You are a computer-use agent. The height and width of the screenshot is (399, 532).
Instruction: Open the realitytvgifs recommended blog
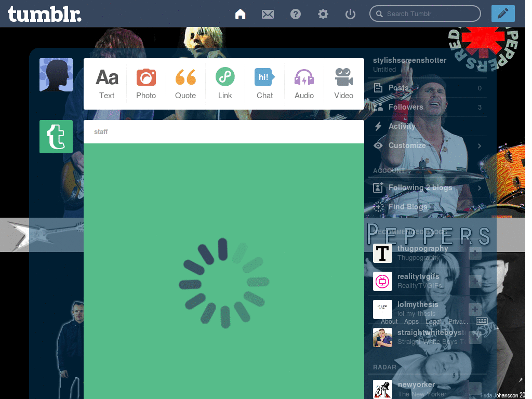click(418, 276)
